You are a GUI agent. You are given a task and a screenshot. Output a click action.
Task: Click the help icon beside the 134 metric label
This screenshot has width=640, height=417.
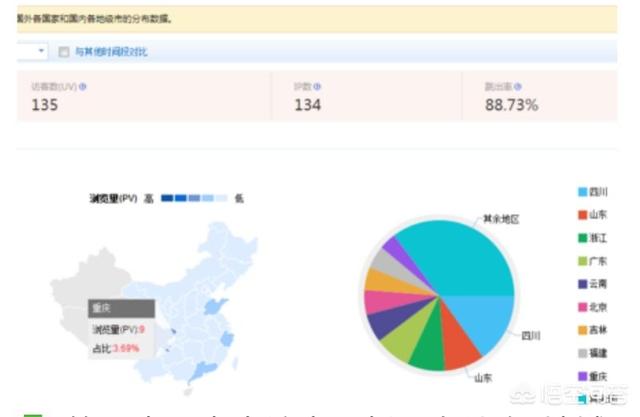pos(317,87)
